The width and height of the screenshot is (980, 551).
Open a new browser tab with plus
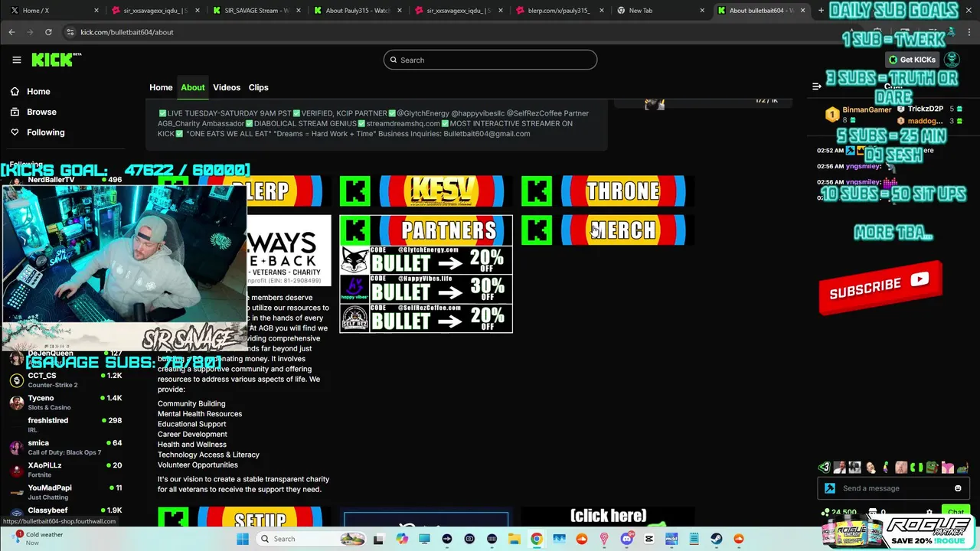[821, 11]
